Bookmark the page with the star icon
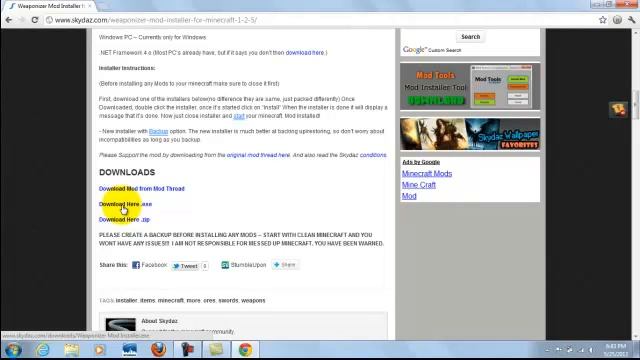The image size is (640, 360). pos(602,20)
